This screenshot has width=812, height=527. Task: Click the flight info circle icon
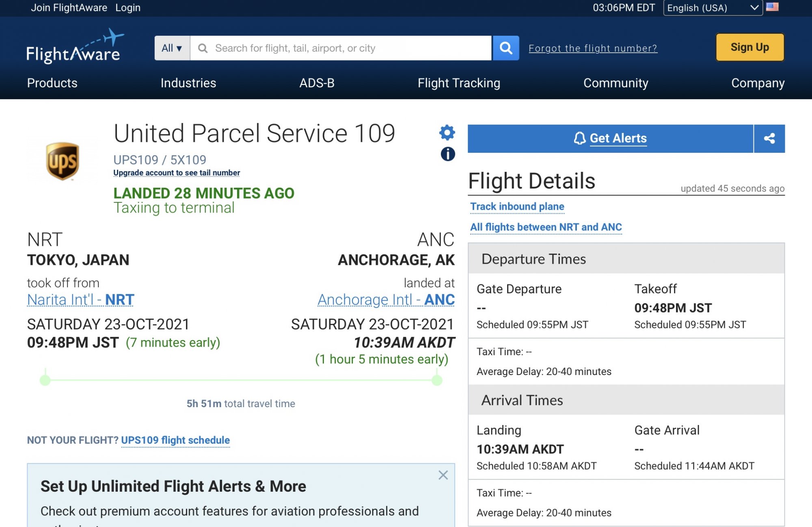point(447,154)
